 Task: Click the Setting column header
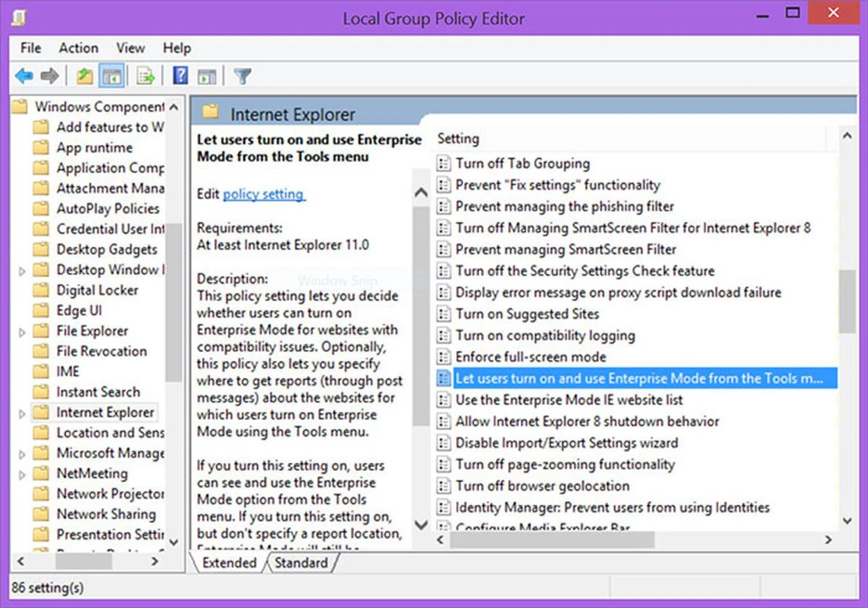pyautogui.click(x=458, y=138)
